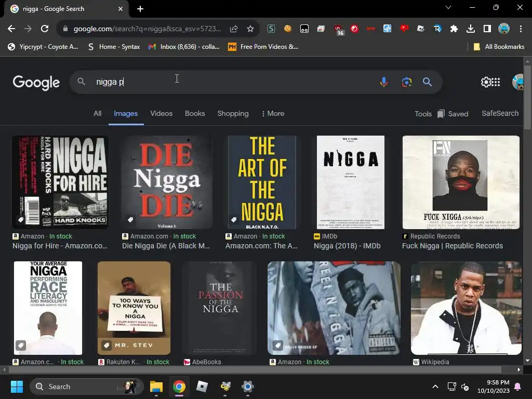Open the muted volume tray icon
The width and height of the screenshot is (532, 399).
pos(465,387)
